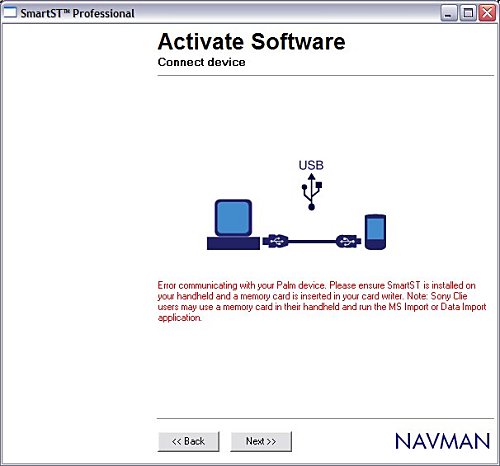The width and height of the screenshot is (500, 466).
Task: Click the Connect device subtitle
Action: point(201,62)
